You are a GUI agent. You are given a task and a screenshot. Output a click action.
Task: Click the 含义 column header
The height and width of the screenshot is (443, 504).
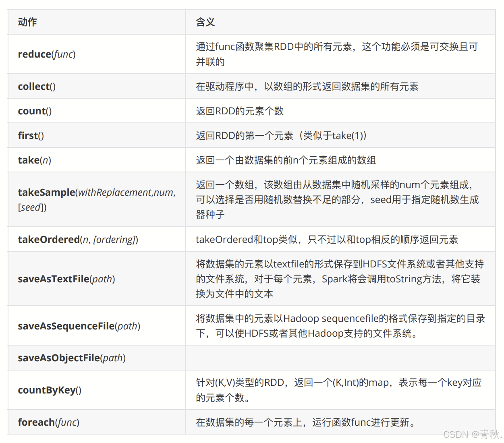pyautogui.click(x=205, y=22)
